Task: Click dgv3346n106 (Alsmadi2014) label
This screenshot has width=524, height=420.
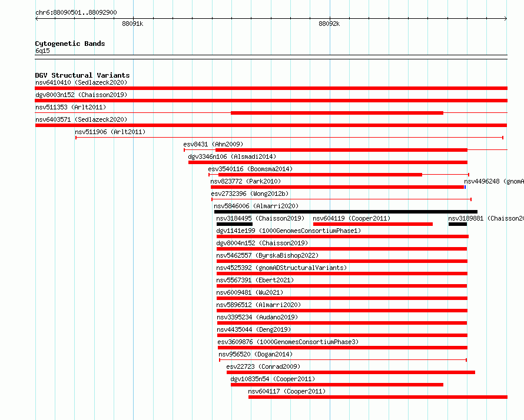Action: [x=232, y=156]
